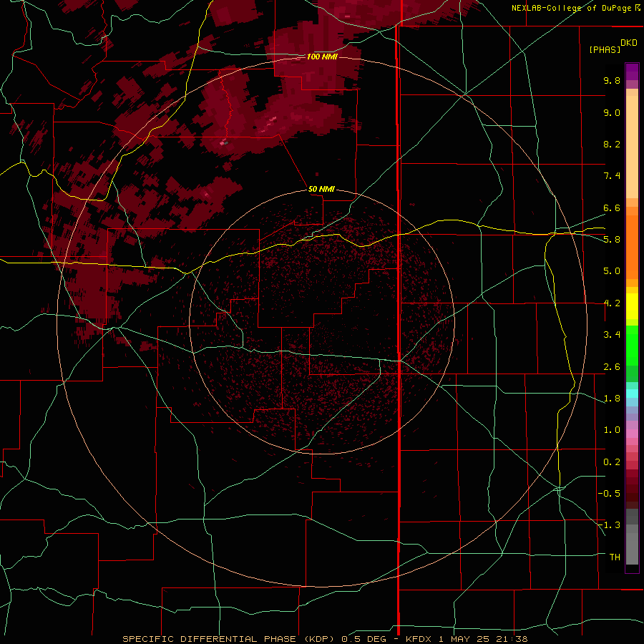Click the [PHAS] label above the color bar
Viewport: 644px width, 644px height.
point(605,50)
